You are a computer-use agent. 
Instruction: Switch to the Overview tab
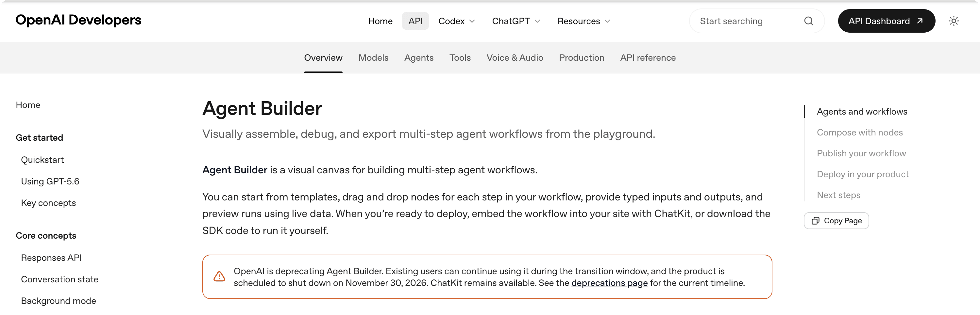(x=323, y=58)
